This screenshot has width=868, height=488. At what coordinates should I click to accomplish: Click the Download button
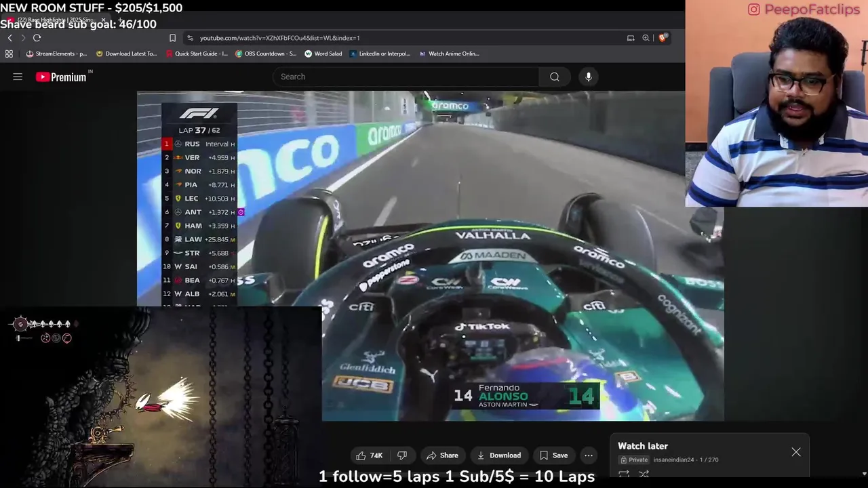click(x=499, y=455)
